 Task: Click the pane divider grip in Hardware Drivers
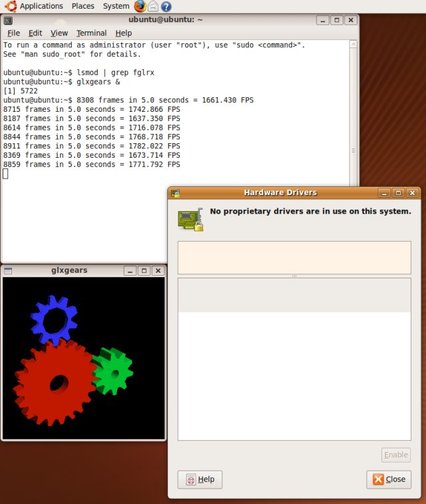(294, 276)
